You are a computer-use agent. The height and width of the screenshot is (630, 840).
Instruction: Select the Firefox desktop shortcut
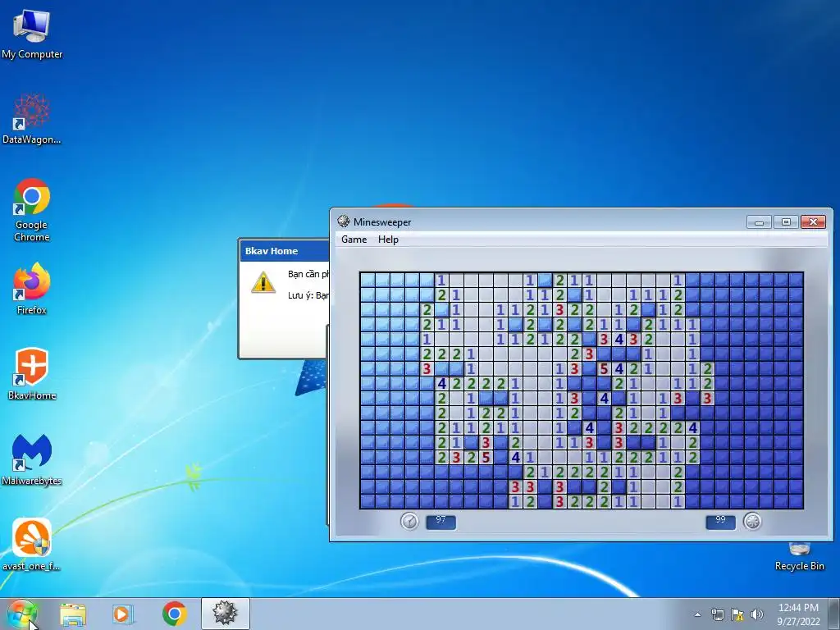coord(32,289)
